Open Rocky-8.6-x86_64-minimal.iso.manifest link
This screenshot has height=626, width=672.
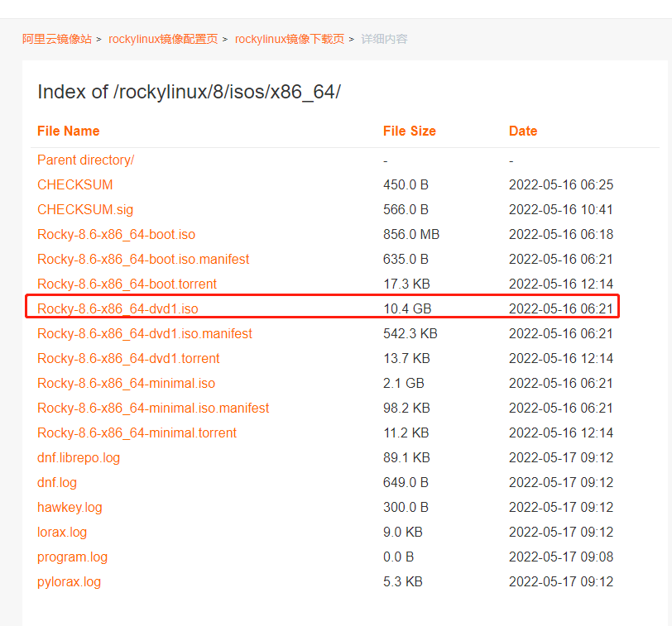tap(153, 408)
